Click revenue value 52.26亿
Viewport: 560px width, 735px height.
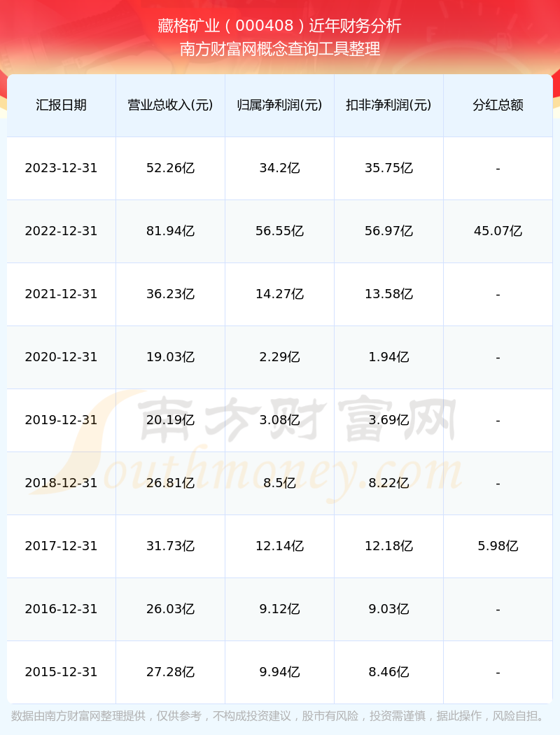(171, 168)
